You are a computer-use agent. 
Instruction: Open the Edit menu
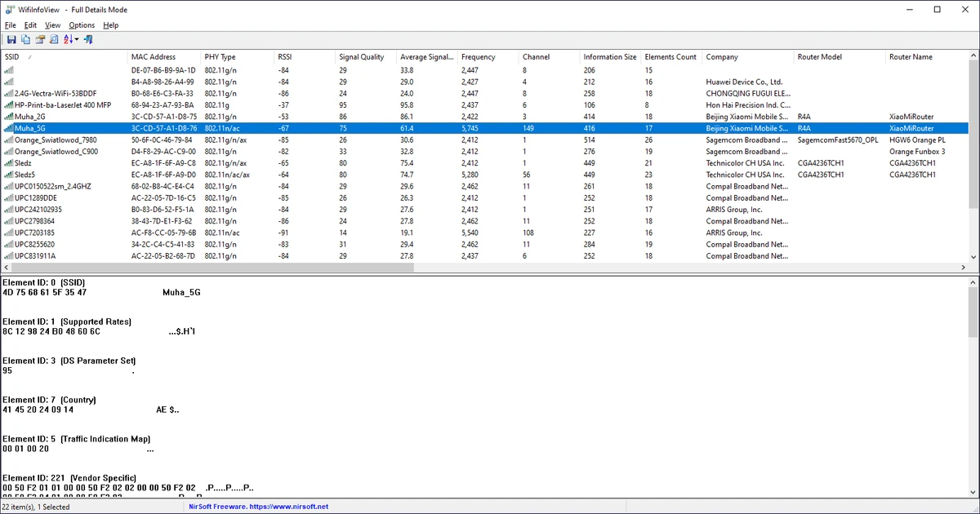[x=30, y=25]
